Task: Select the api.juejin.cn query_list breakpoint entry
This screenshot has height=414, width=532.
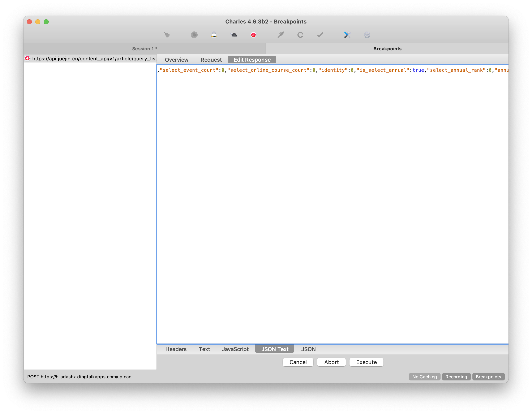Action: [90, 59]
